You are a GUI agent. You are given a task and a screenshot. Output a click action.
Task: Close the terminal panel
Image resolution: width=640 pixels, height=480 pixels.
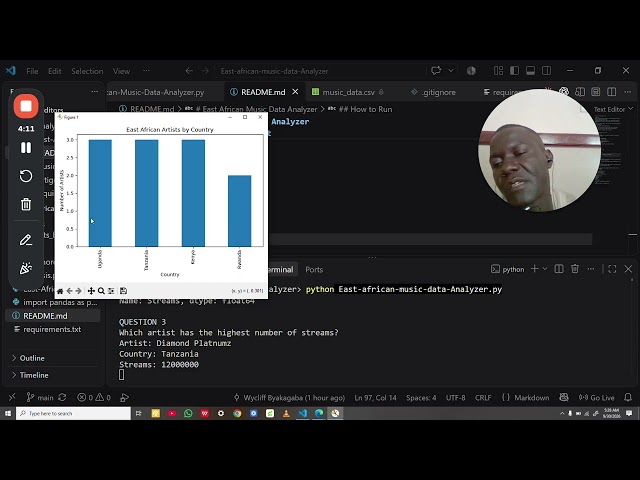point(628,269)
